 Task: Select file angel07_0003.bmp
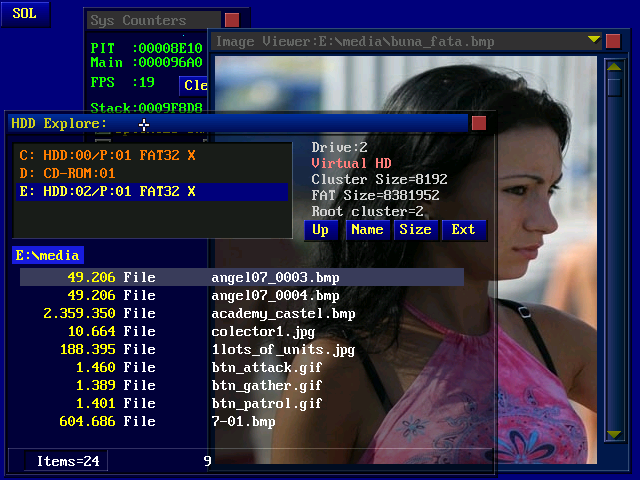coord(242,278)
